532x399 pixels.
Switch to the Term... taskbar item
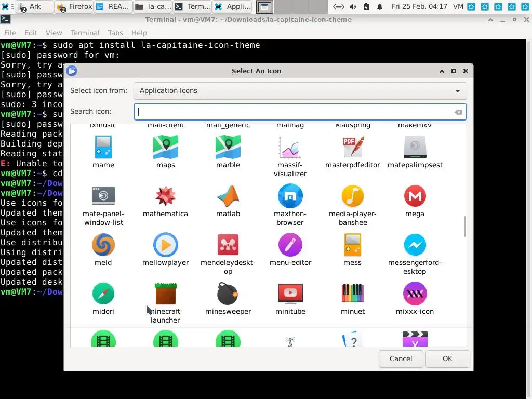point(192,6)
